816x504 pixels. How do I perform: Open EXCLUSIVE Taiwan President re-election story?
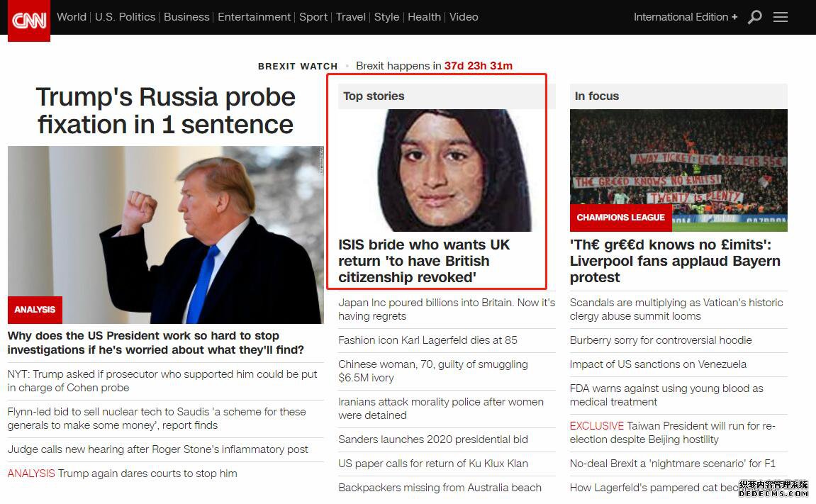coord(673,432)
